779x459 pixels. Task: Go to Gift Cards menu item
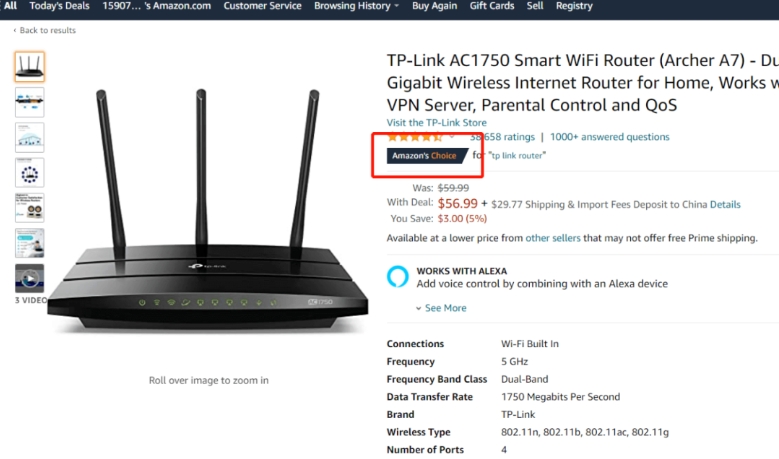(491, 6)
